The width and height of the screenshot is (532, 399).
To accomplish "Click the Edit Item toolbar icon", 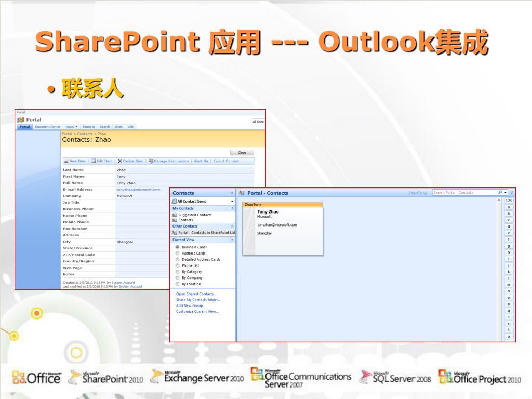I will 94,161.
